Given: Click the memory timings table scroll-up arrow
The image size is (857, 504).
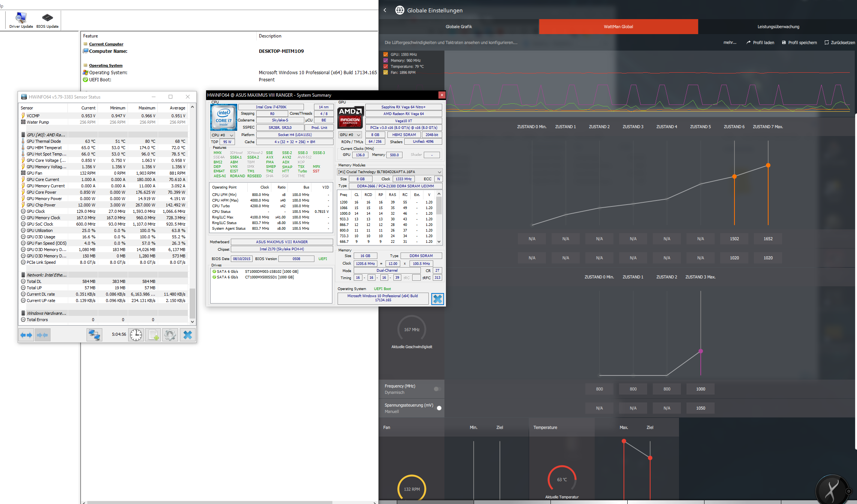Looking at the screenshot, I should pos(439,194).
